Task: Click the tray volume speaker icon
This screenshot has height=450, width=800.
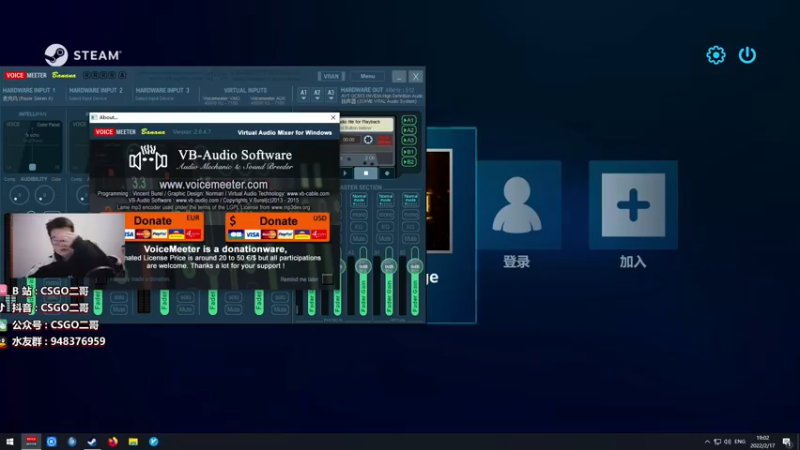Action: (x=728, y=442)
